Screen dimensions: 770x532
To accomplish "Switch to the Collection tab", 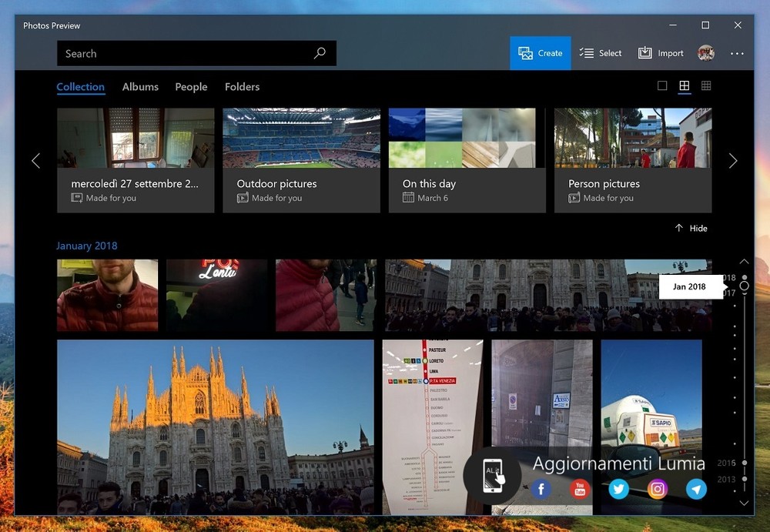I will [x=81, y=87].
